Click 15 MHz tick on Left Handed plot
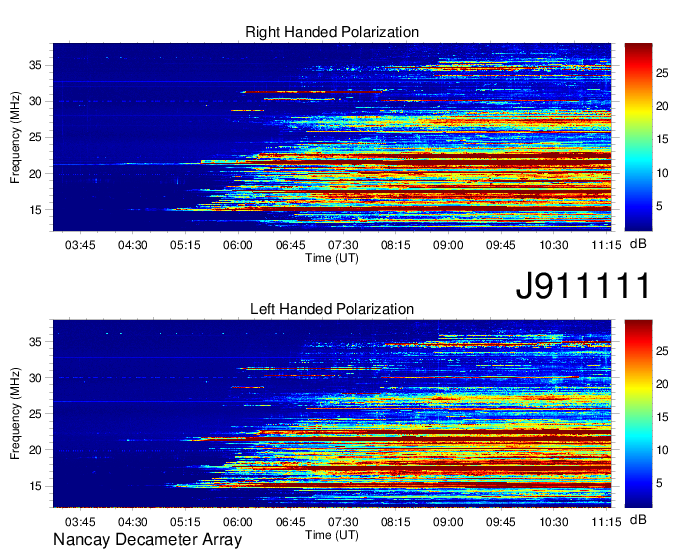 35,486
